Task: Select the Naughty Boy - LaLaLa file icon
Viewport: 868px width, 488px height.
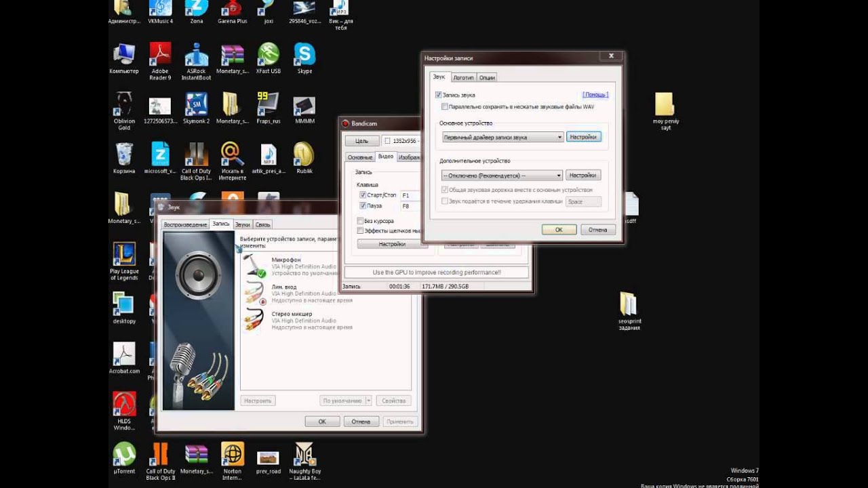Action: (304, 462)
